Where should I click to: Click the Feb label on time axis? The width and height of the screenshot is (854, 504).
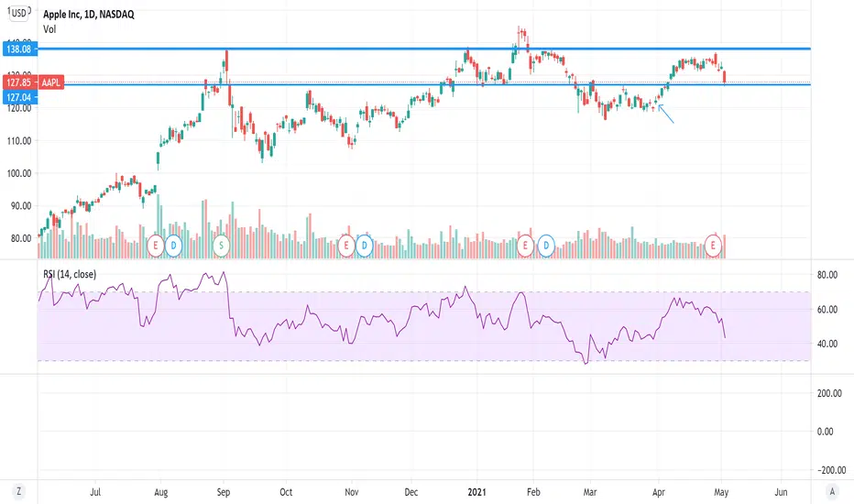click(x=533, y=492)
